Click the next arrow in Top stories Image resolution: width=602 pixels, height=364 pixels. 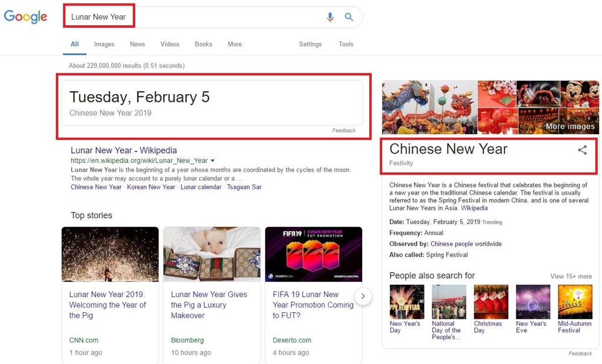point(363,296)
